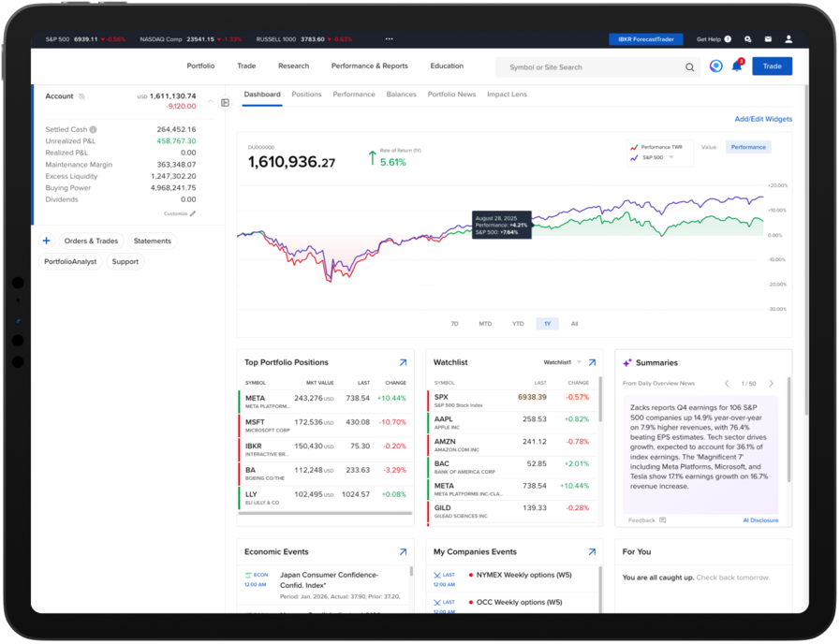This screenshot has width=840, height=644.
Task: Click the blue Trade button
Action: click(x=772, y=66)
